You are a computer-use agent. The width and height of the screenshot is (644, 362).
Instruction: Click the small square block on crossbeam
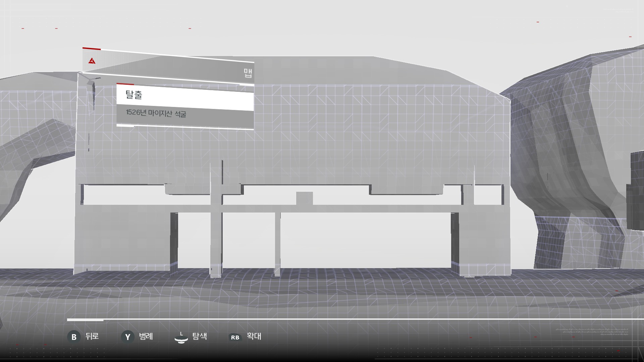305,198
